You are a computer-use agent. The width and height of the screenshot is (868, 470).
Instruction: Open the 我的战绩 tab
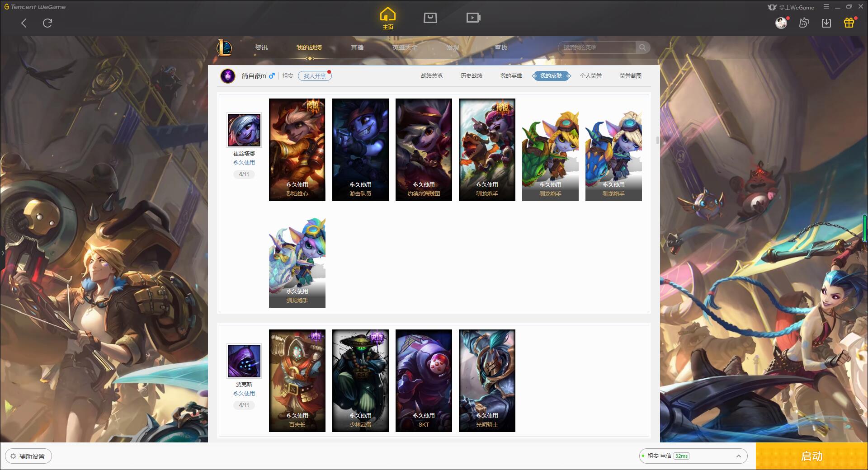click(x=309, y=47)
